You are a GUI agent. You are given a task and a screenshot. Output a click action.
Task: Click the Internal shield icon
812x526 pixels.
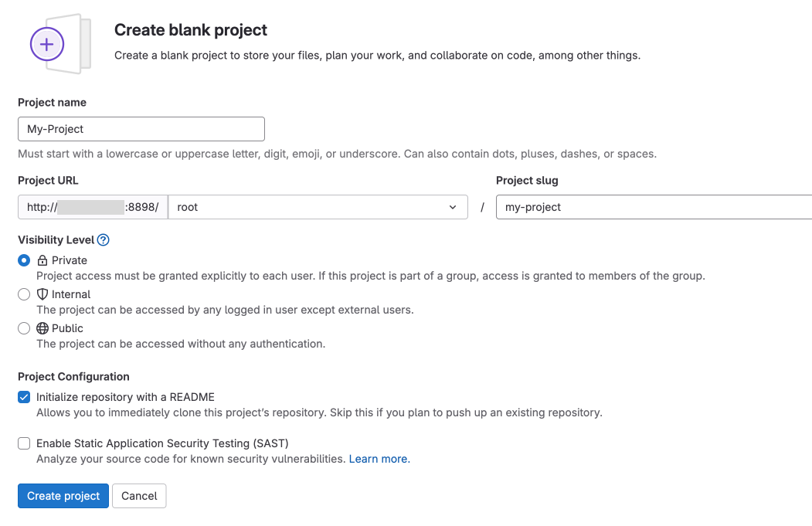pos(42,294)
